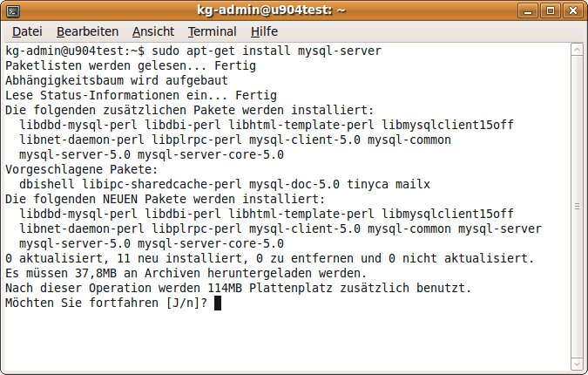Maximize the terminal window
Screen dimensions: 588x375
(x=551, y=10)
